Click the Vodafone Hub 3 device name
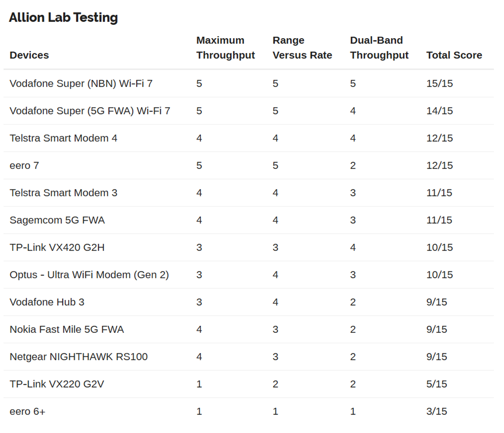Screen dimensions: 504x433 pyautogui.click(x=47, y=302)
